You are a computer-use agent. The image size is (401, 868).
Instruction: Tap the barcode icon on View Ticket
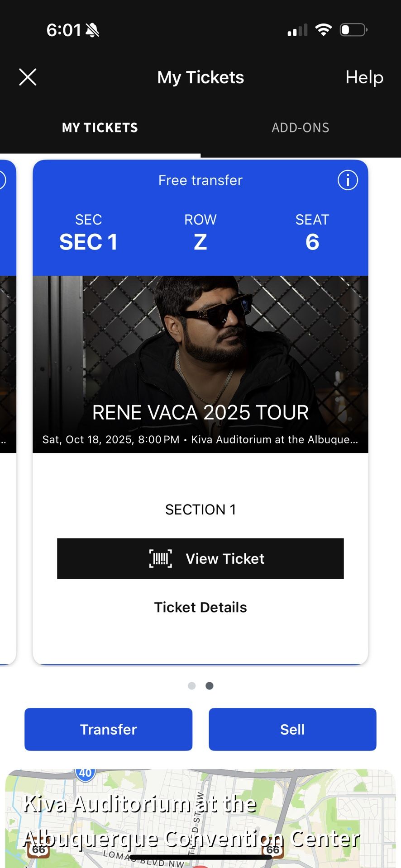(x=161, y=559)
